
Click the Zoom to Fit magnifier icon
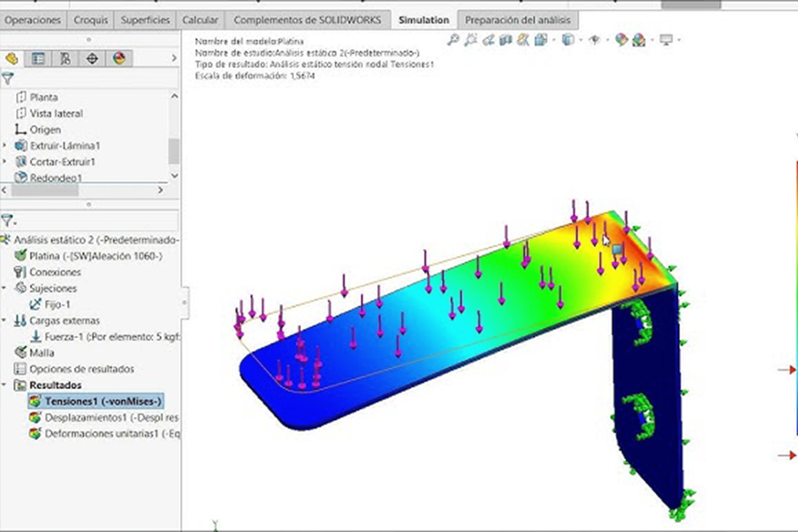[x=453, y=40]
